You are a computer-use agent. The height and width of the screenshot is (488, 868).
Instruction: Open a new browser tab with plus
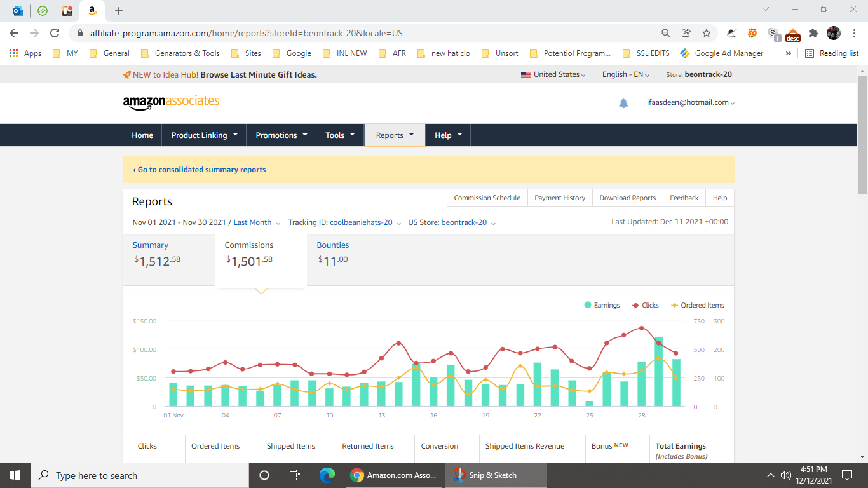point(119,11)
